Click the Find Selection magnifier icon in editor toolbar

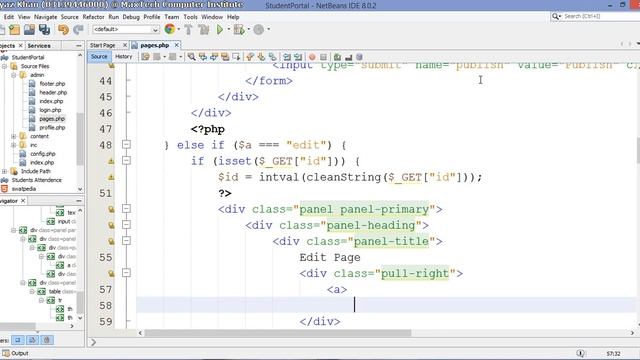pos(191,57)
